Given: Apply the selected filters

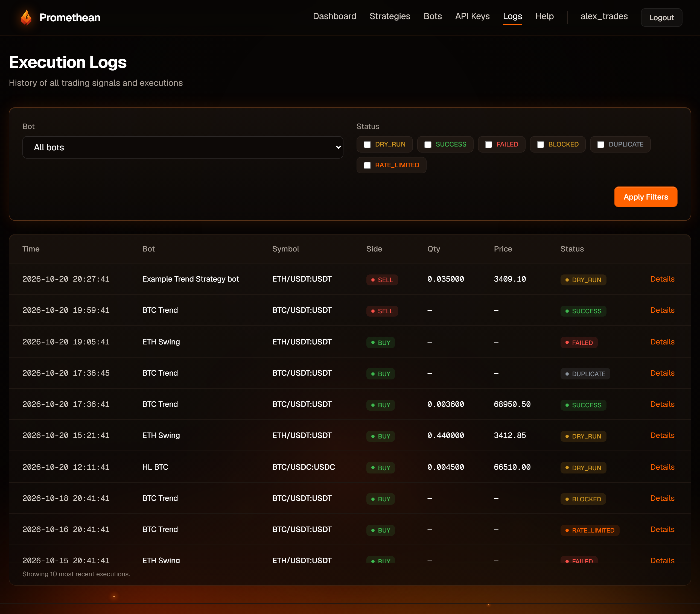Looking at the screenshot, I should tap(646, 197).
